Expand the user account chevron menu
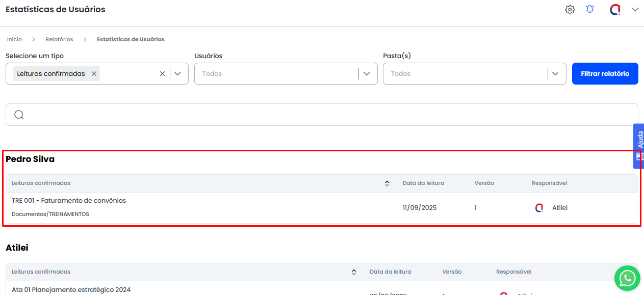This screenshot has width=644, height=295. [635, 10]
